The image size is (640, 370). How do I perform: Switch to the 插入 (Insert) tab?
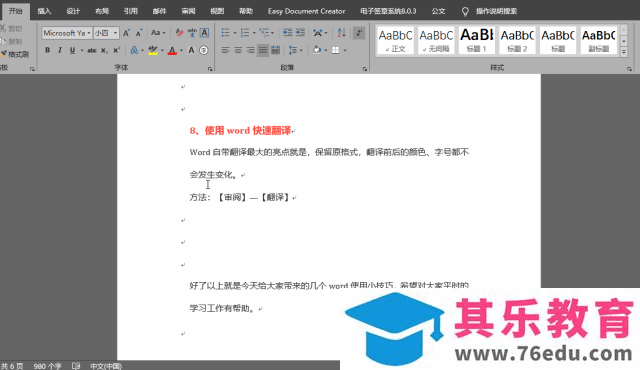click(44, 11)
